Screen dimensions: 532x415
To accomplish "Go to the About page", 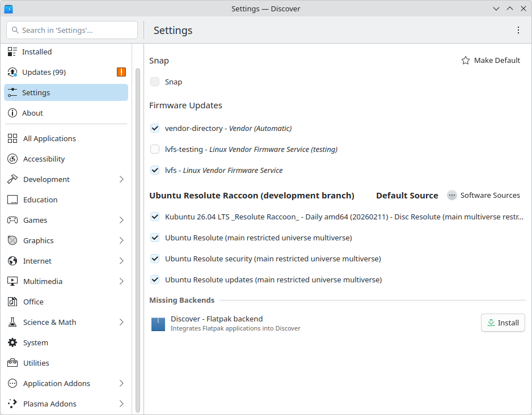I will [32, 113].
